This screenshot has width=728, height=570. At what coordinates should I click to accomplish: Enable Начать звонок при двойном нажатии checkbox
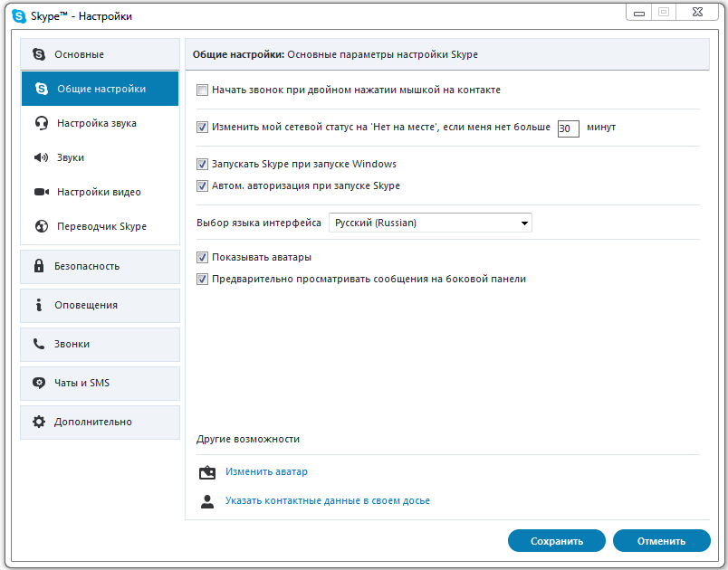tap(202, 90)
